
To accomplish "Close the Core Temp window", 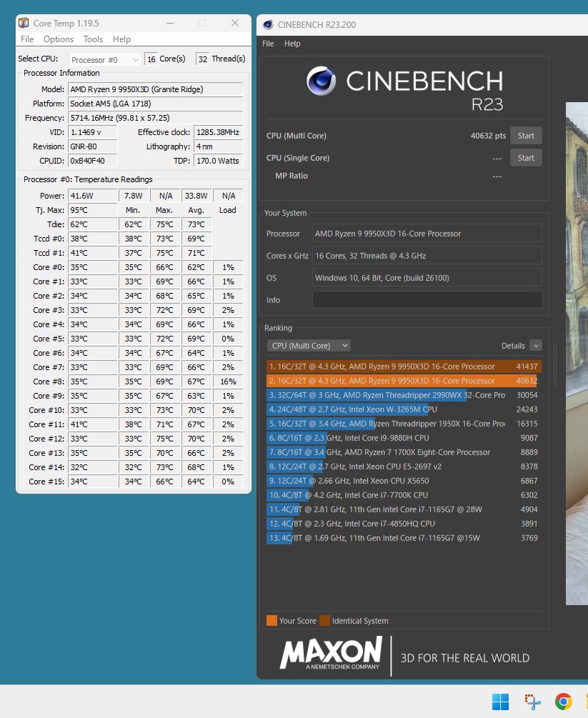I will (x=235, y=23).
